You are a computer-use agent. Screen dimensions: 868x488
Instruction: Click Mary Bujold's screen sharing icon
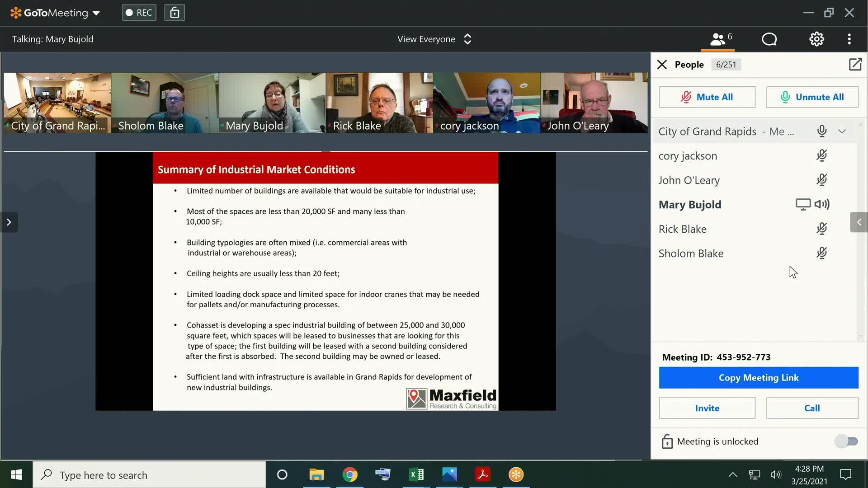[x=803, y=204]
